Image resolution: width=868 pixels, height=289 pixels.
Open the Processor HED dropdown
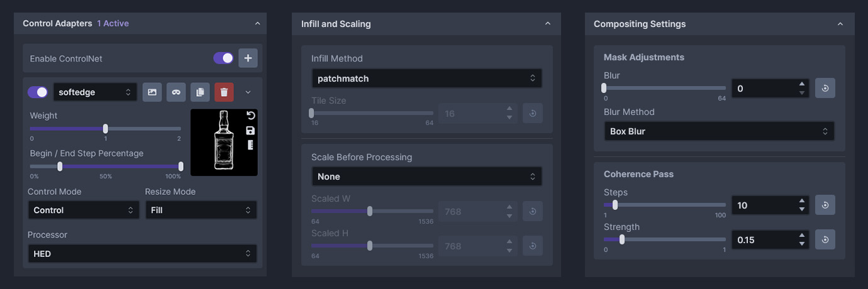click(x=142, y=254)
